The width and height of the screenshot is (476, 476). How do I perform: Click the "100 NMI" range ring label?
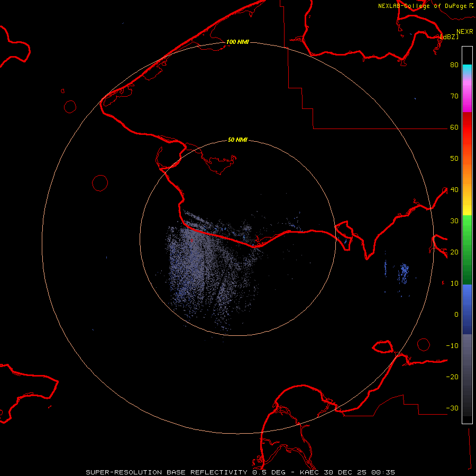coord(237,42)
